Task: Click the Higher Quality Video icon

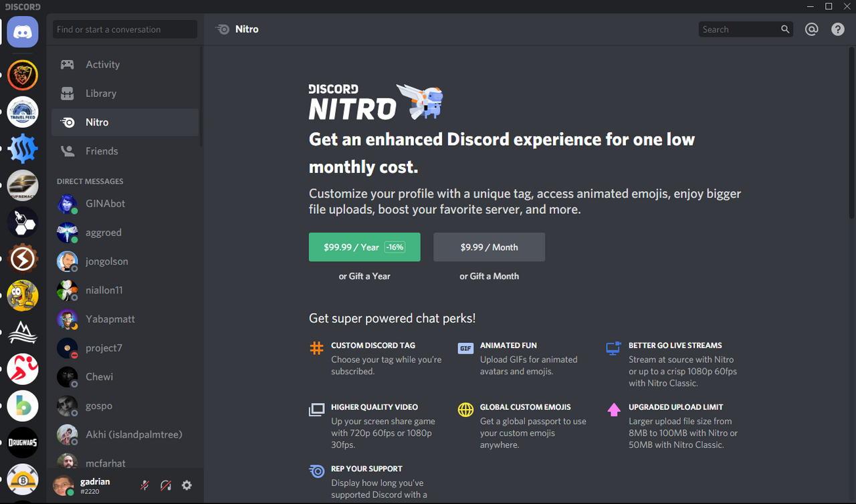Action: 316,410
